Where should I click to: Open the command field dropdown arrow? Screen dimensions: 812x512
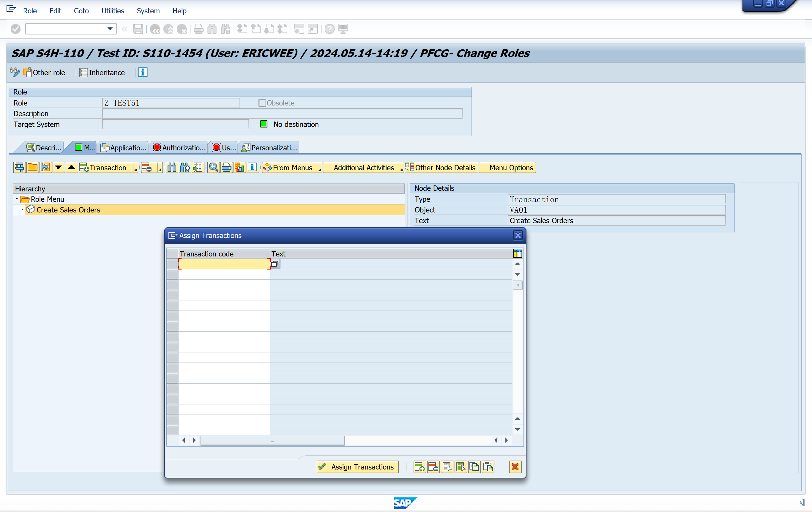[x=110, y=29]
